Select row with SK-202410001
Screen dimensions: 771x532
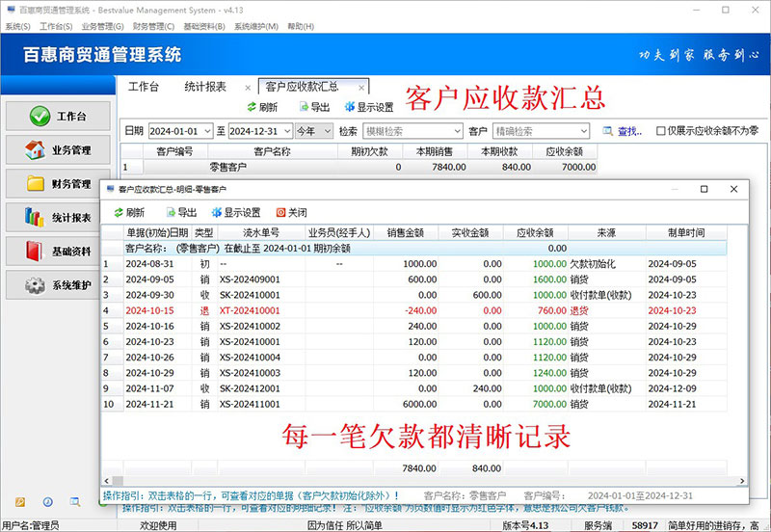click(414, 295)
